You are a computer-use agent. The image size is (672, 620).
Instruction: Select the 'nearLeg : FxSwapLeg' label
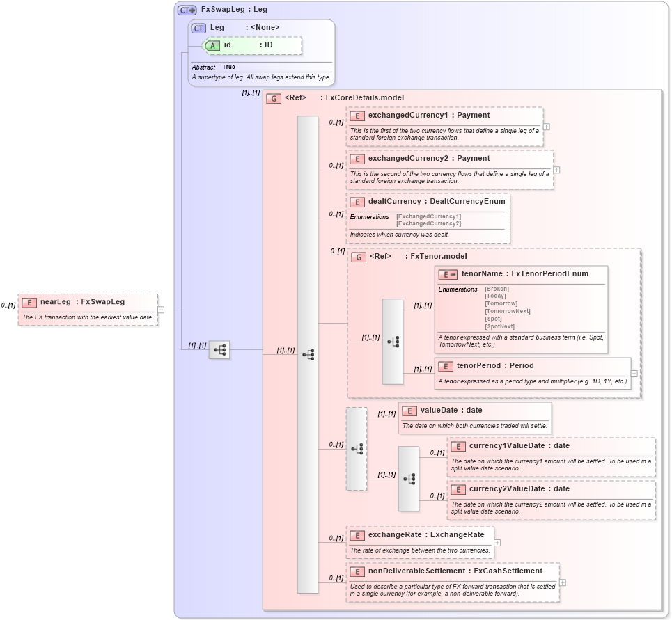[82, 302]
